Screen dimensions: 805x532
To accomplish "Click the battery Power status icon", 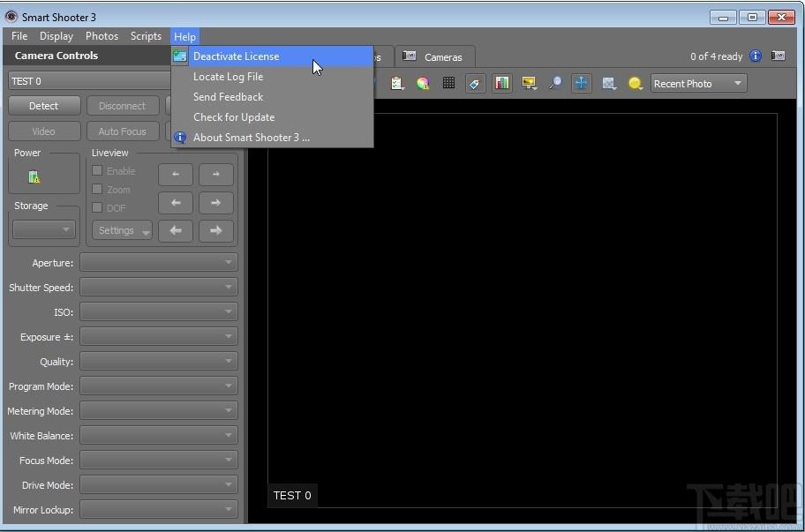I will [34, 177].
